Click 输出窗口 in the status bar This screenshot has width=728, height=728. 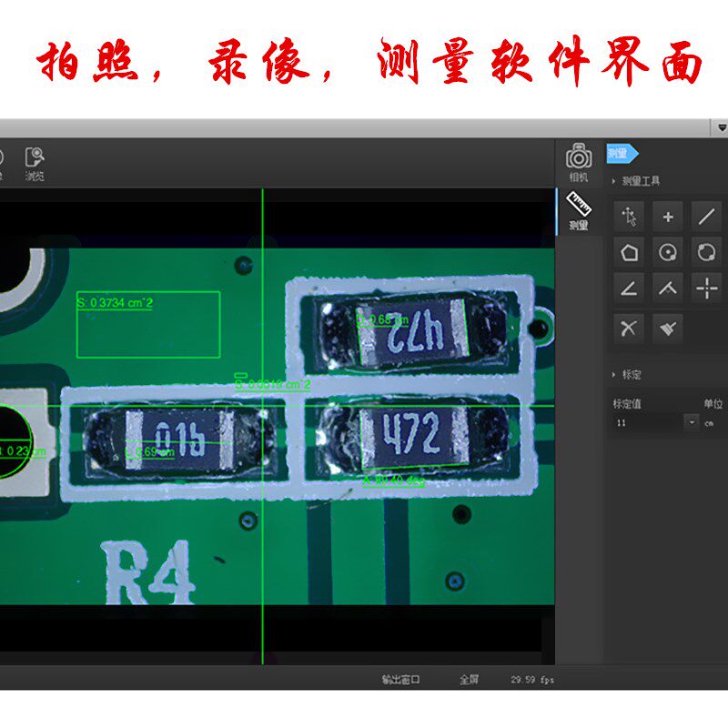point(400,679)
